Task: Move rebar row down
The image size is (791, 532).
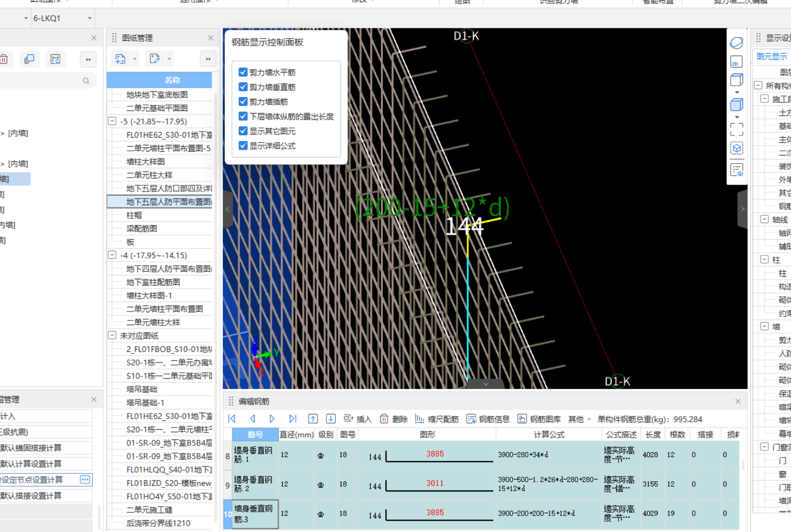Action: [331, 419]
